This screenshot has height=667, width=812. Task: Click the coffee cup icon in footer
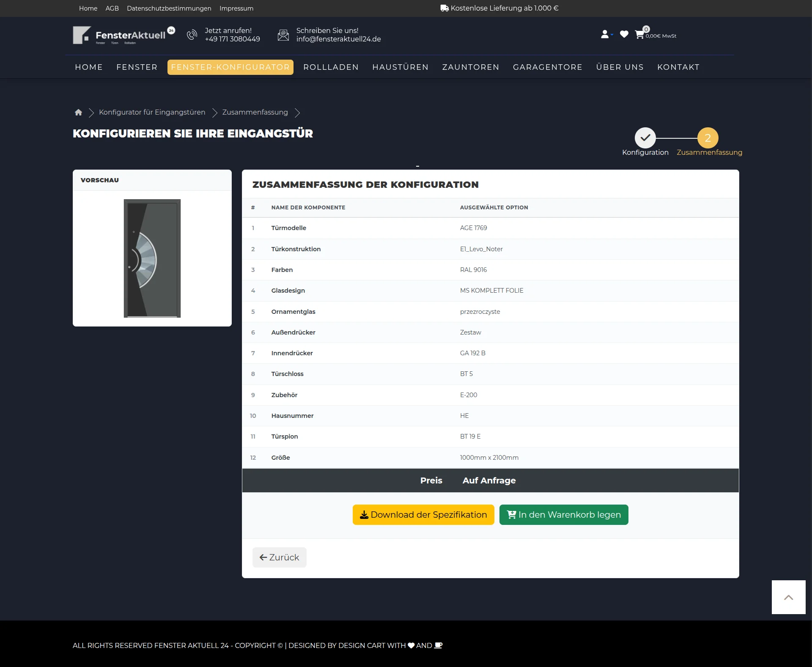[439, 645]
